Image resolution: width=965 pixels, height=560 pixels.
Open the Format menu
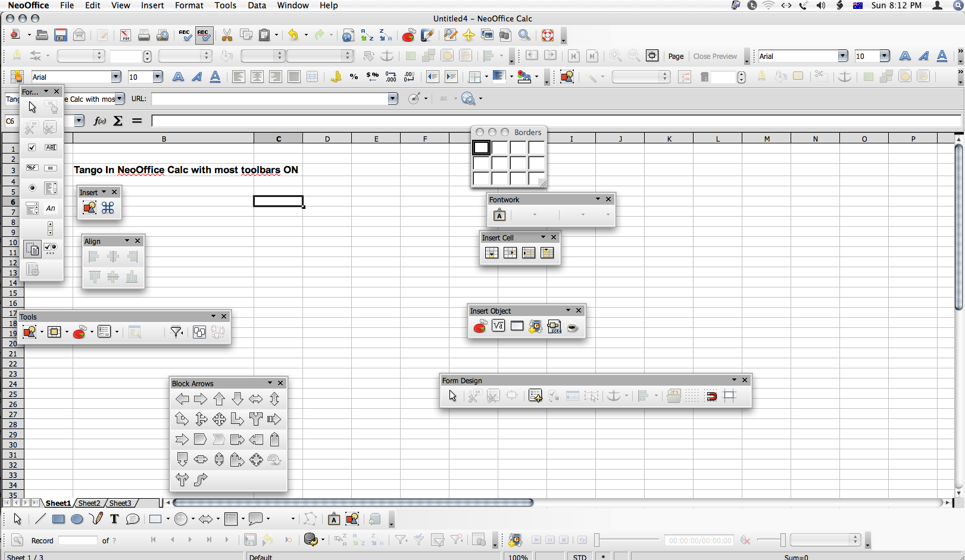pyautogui.click(x=189, y=5)
